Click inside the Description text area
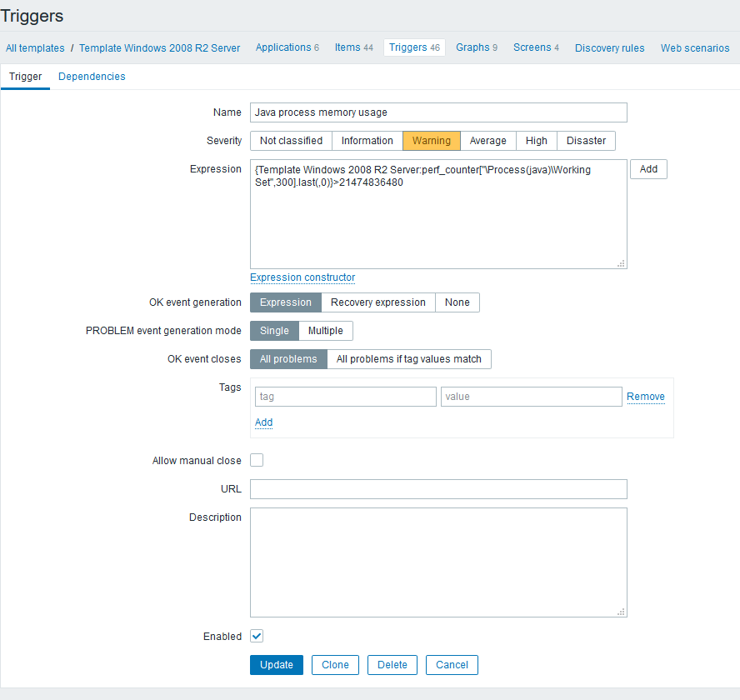The width and height of the screenshot is (740, 700). (x=438, y=562)
